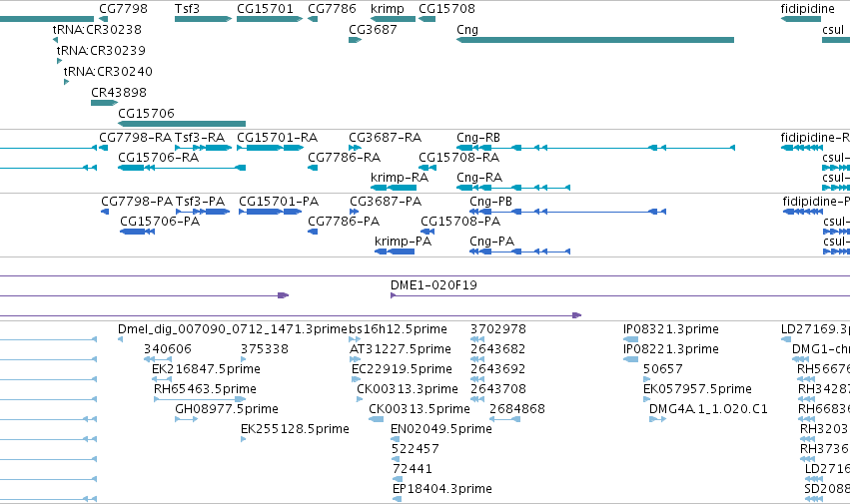Click the CG7798 gene label
850x504 pixels.
(x=123, y=9)
